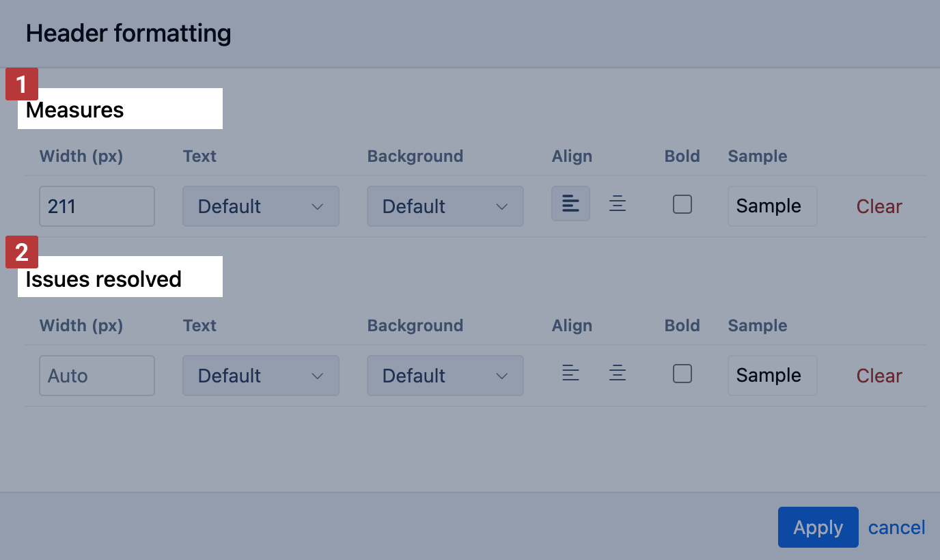
Task: Select left align icon for Issues resolved
Action: tap(570, 373)
